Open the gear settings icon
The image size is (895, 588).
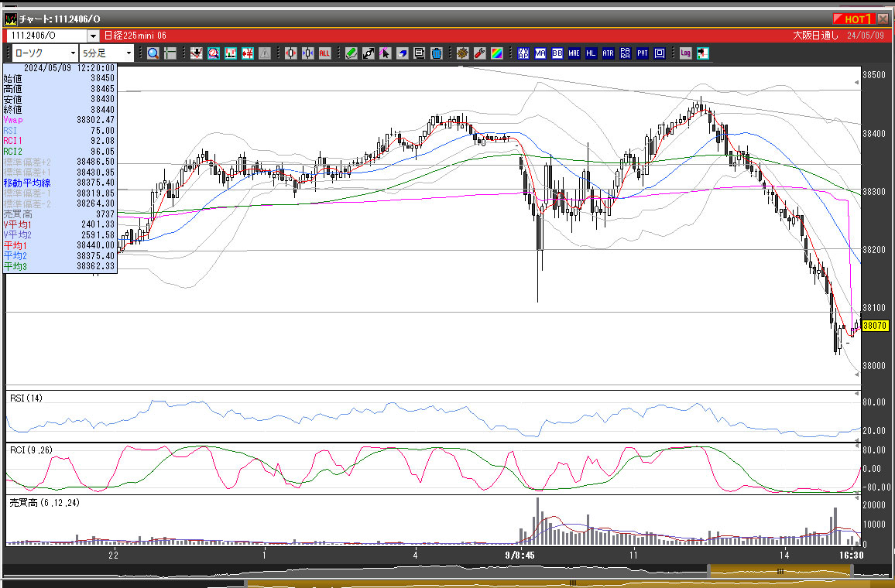click(x=462, y=53)
